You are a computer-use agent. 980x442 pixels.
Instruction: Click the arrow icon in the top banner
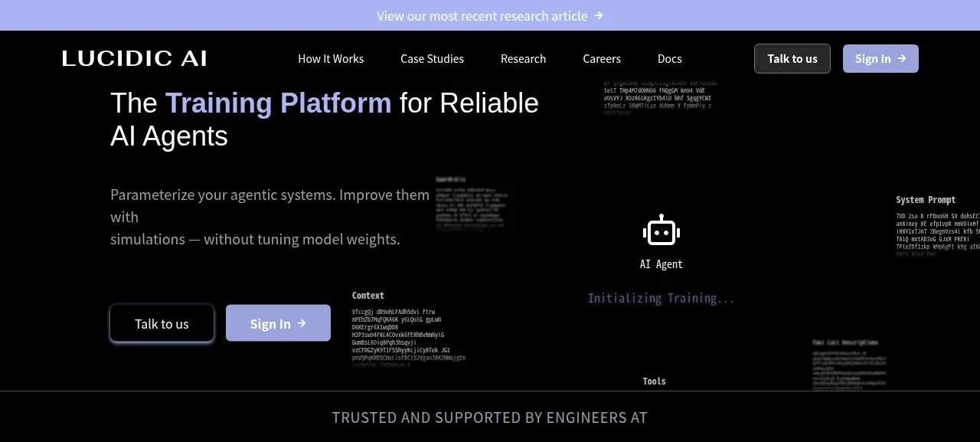click(x=599, y=15)
